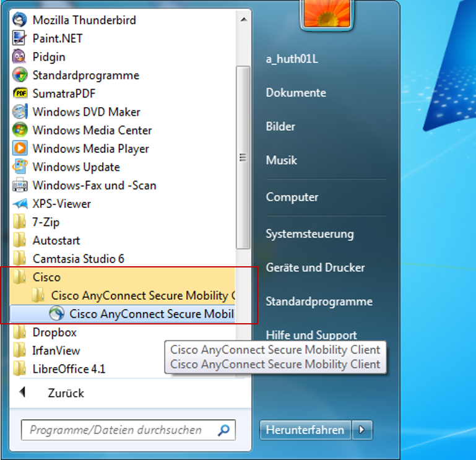
Task: Open Musik
Action: [282, 160]
